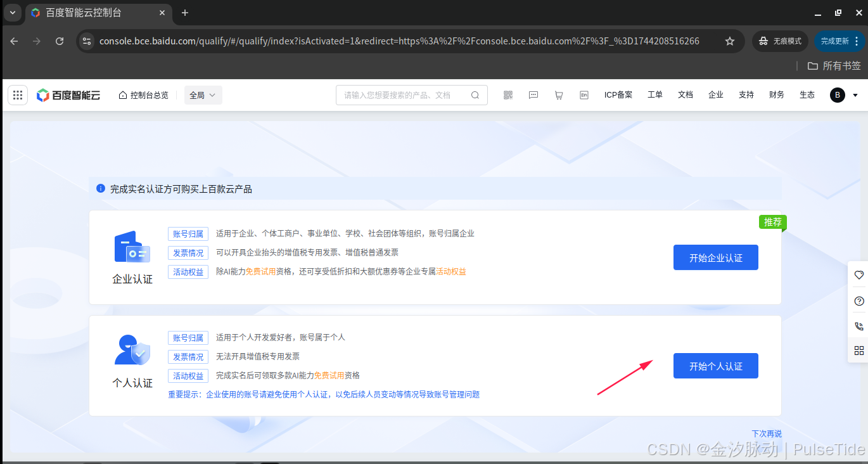Click the 完成更新 browser button

(x=839, y=41)
